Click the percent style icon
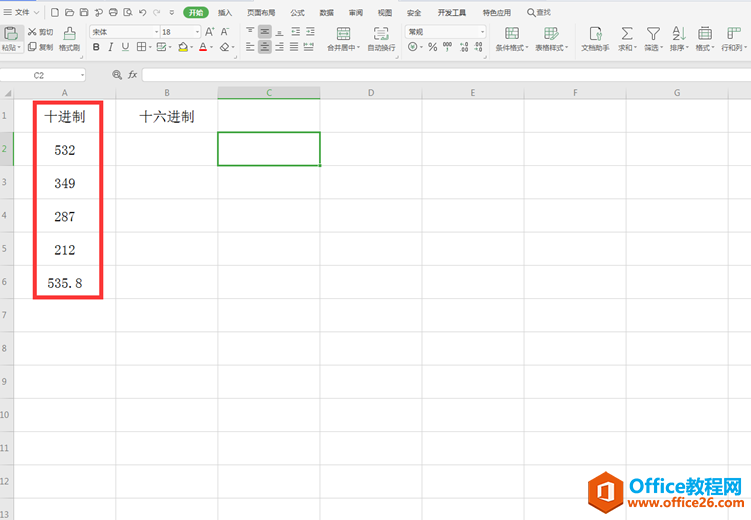The image size is (751, 520). point(432,47)
